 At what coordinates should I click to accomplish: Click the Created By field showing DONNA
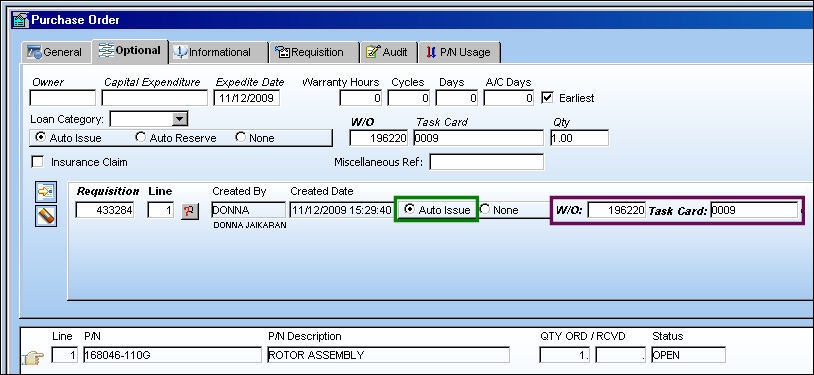(249, 210)
